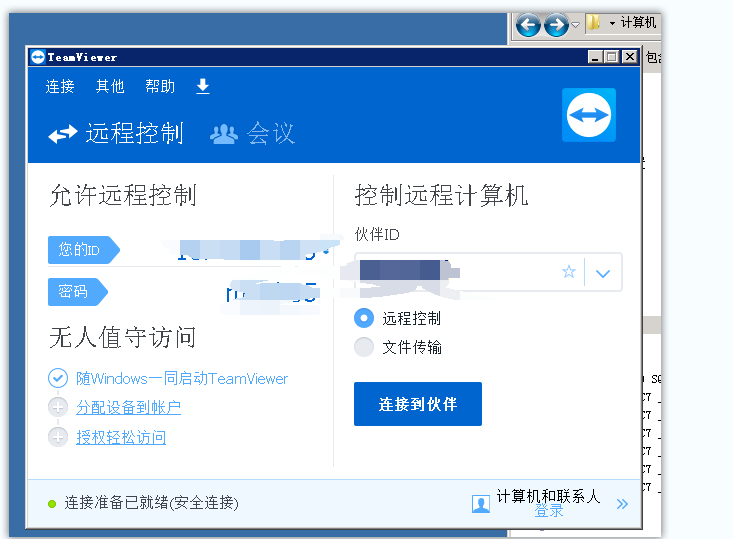
Task: Click the contacts person icon in footer
Action: point(481,504)
